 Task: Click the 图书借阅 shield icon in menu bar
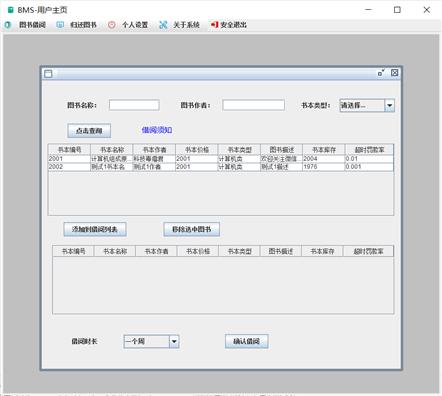[8, 25]
